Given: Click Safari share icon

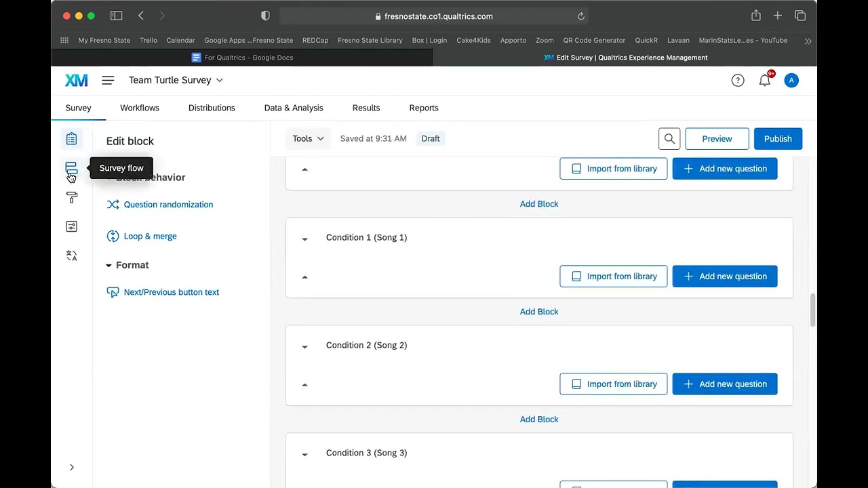Looking at the screenshot, I should click(x=756, y=16).
